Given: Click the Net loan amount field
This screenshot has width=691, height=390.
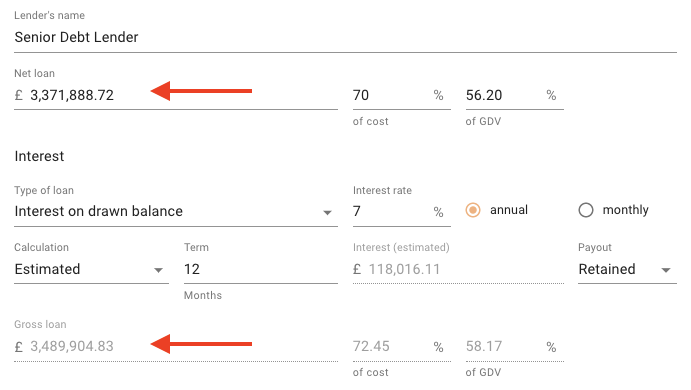Looking at the screenshot, I should tap(176, 95).
